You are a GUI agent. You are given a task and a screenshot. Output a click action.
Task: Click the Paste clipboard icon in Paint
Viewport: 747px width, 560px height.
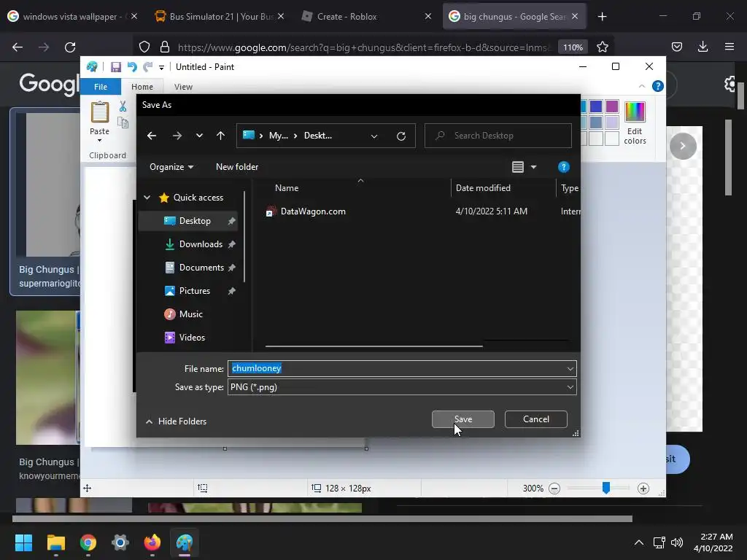coord(99,112)
